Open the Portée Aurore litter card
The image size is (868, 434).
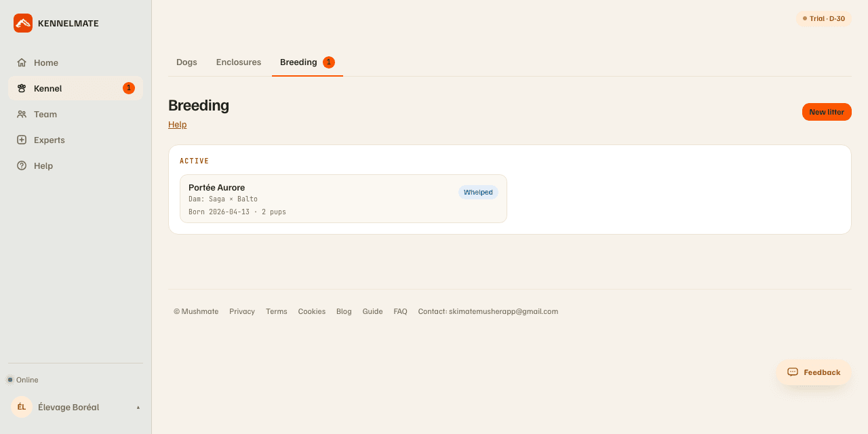pos(343,199)
